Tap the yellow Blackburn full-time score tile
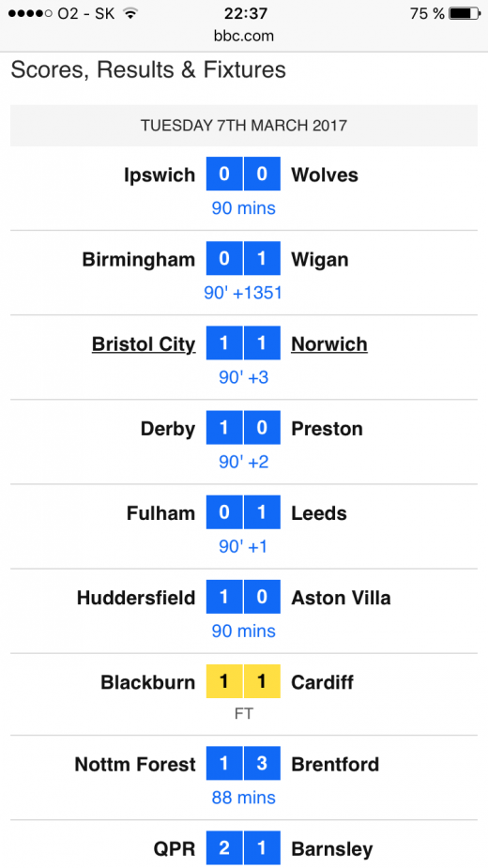Image resolution: width=488 pixels, height=868 pixels. [x=224, y=681]
